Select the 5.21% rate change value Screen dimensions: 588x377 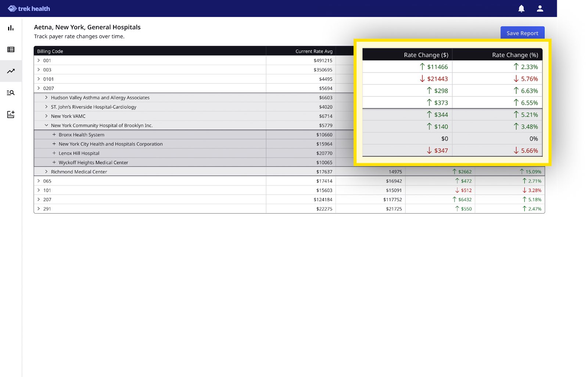[x=526, y=115]
